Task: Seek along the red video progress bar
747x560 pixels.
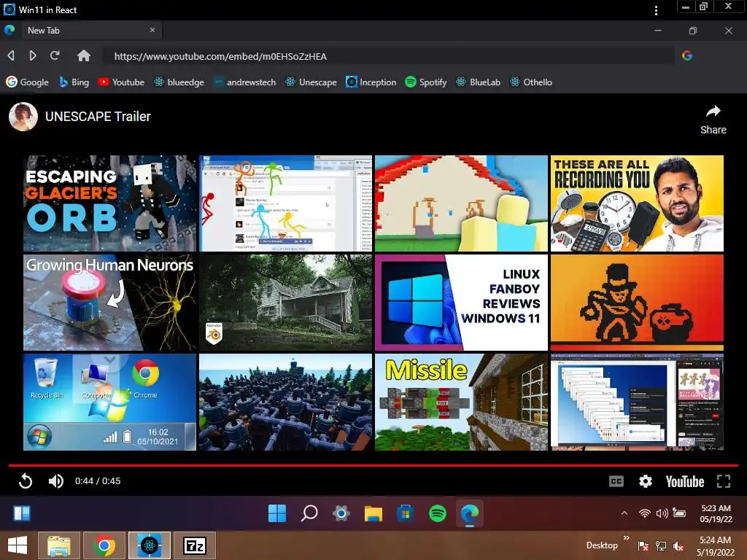Action: coord(373,464)
